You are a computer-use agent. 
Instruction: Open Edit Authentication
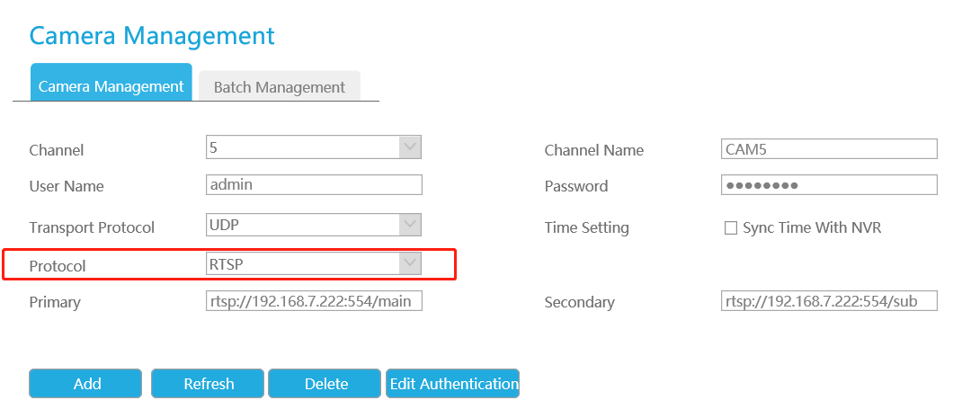(453, 384)
